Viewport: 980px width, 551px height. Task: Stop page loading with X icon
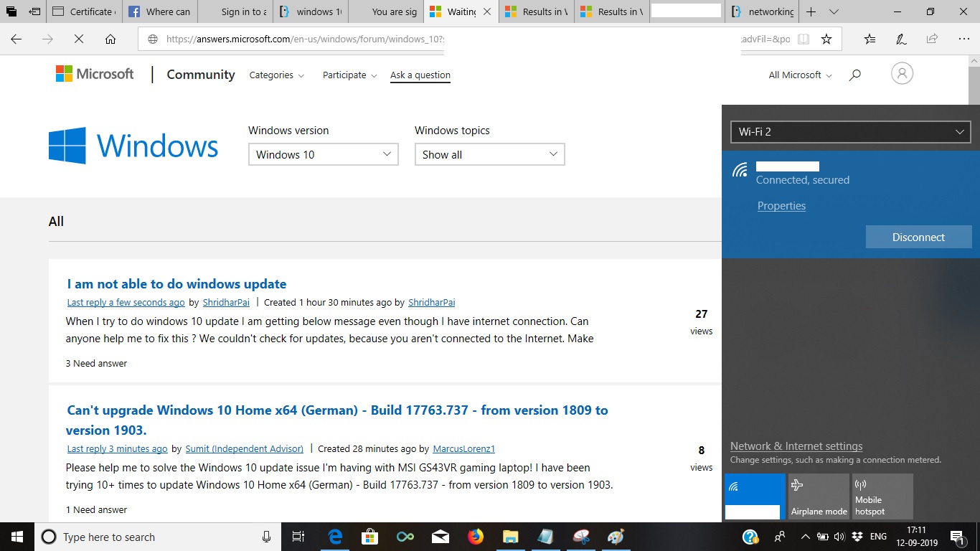click(79, 39)
